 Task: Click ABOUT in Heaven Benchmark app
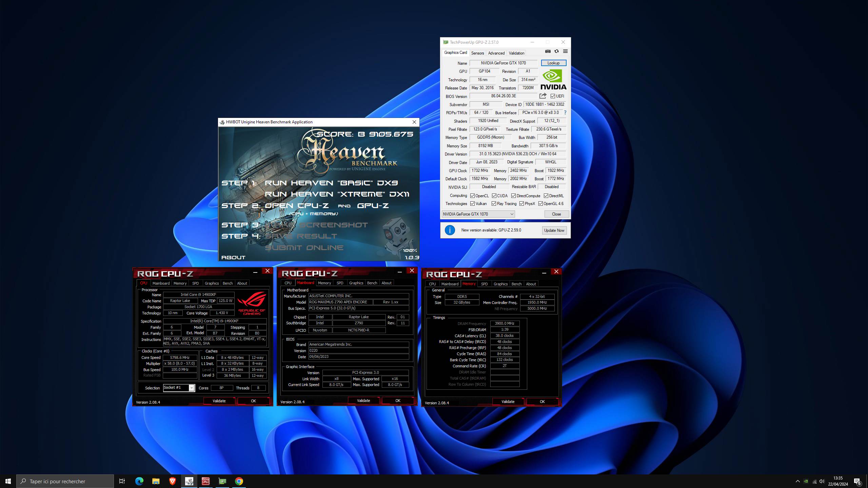tap(233, 258)
